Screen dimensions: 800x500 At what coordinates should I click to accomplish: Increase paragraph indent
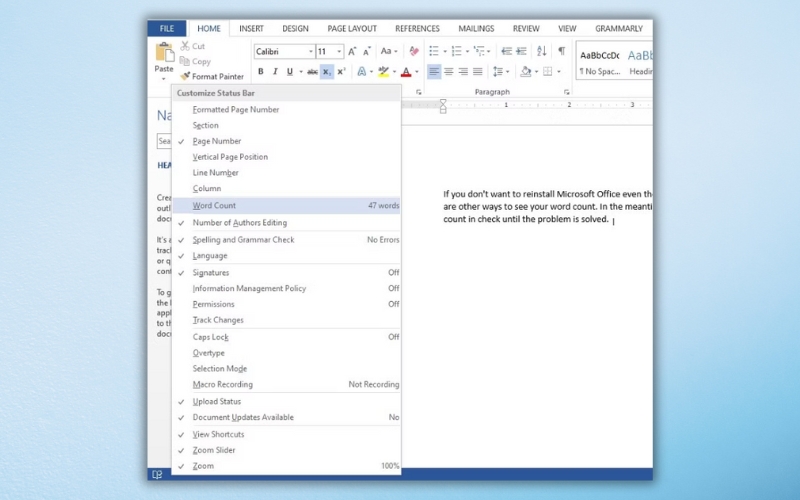coord(521,51)
